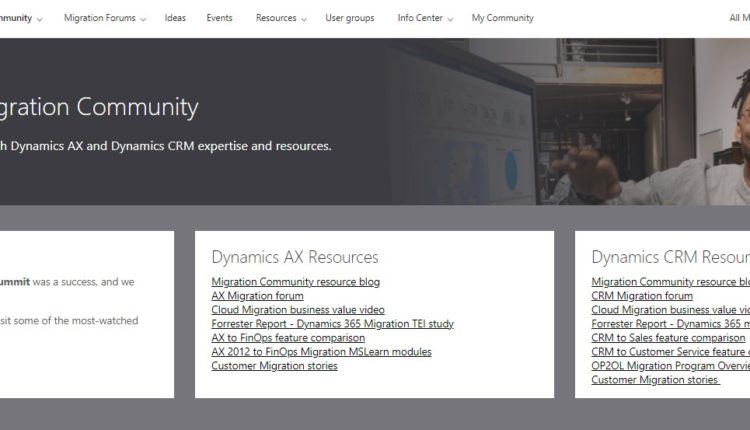Open AX 2012 to FinOps Migration MSLearn modules
This screenshot has width=750, height=430.
[321, 352]
